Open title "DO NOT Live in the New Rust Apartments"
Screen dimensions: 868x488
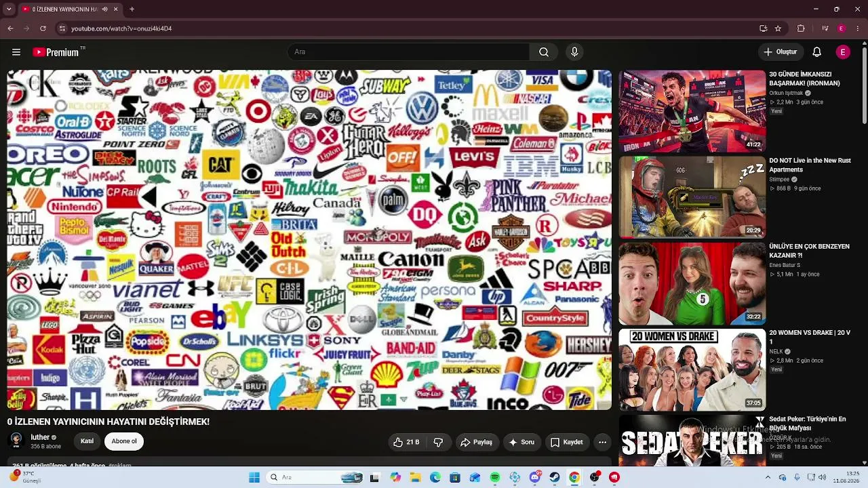coord(810,165)
